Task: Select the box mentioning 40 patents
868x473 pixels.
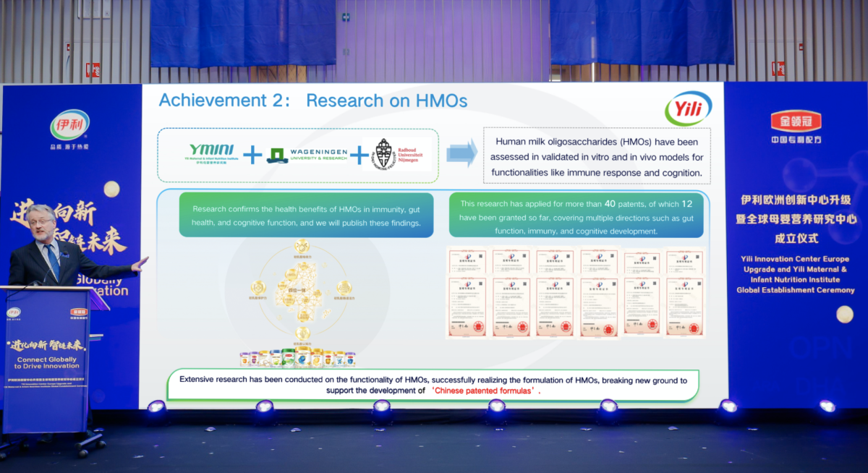Action: 576,216
